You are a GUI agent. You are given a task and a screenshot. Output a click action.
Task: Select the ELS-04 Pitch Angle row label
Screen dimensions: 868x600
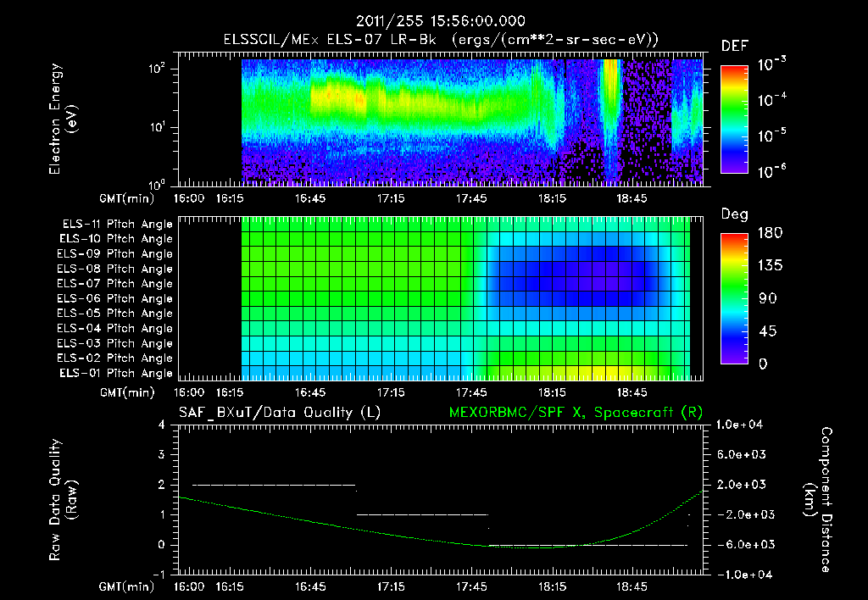tap(114, 328)
